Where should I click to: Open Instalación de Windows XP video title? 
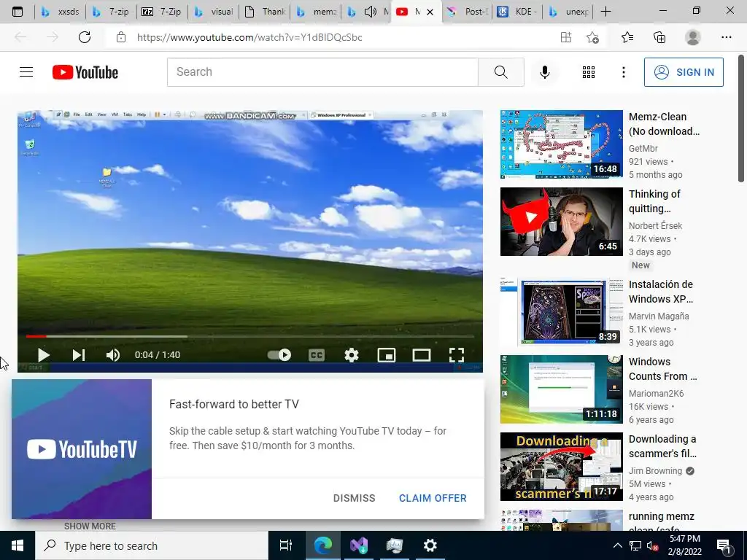661,292
